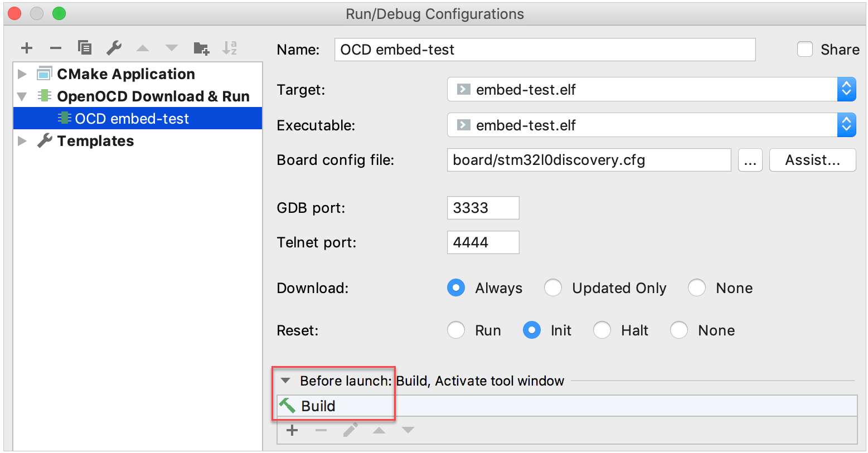Open the Assist dialog
The image size is (868, 453).
(812, 160)
